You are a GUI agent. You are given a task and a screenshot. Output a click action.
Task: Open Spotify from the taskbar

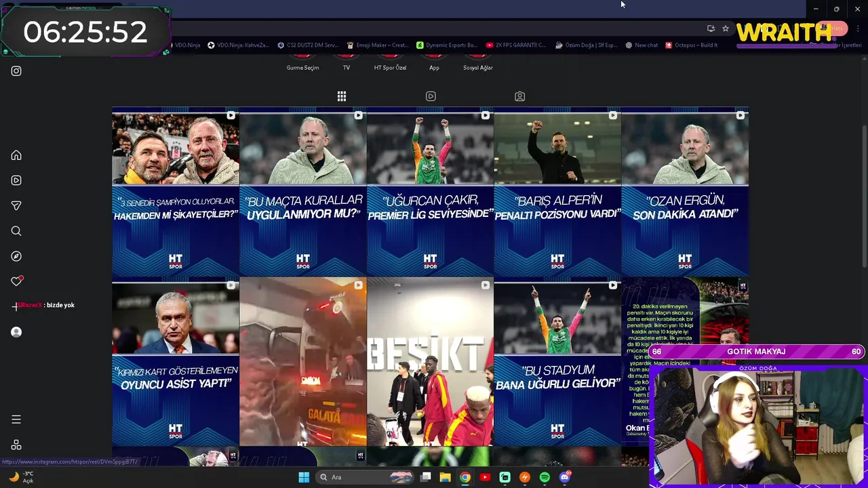tap(545, 477)
